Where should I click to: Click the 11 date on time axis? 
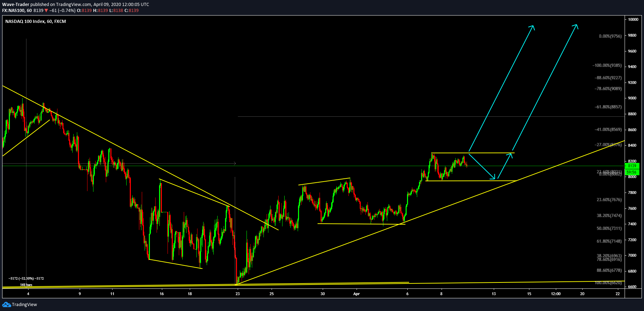pos(112,294)
